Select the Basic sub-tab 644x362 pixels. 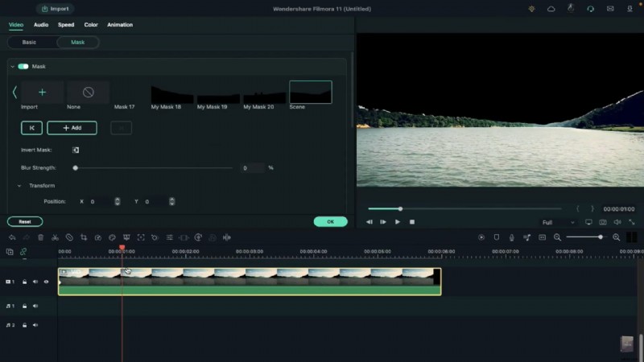[29, 43]
